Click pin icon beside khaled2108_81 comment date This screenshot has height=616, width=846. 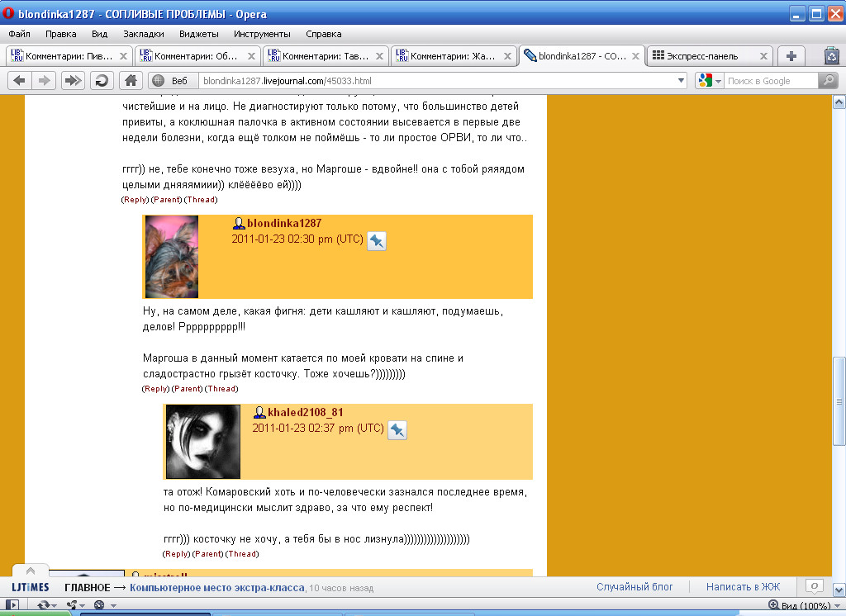[397, 429]
